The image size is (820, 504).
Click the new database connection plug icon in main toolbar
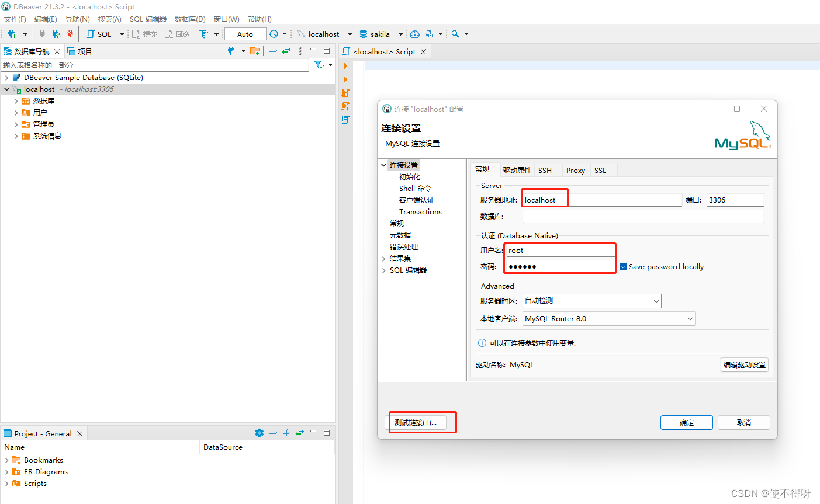point(12,34)
